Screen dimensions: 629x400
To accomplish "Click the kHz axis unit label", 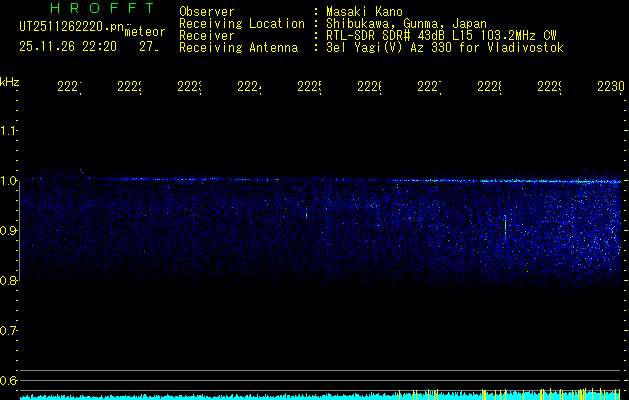I will (10, 82).
